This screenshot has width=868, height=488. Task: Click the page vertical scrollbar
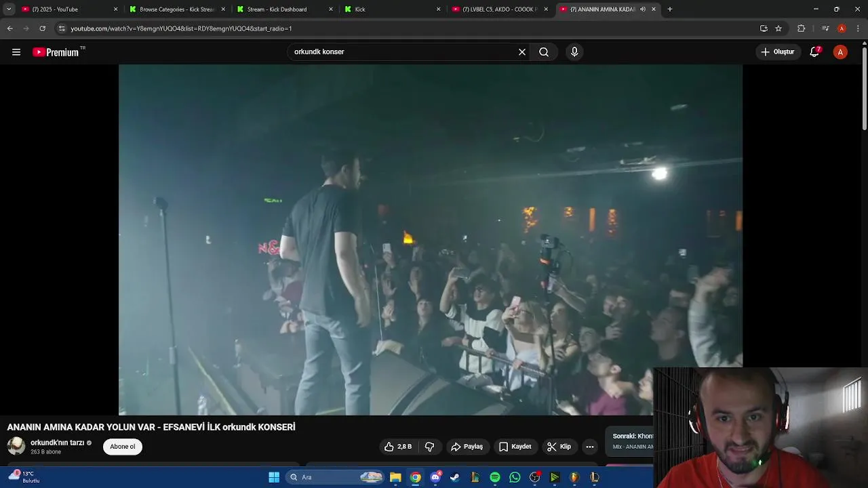click(x=864, y=88)
